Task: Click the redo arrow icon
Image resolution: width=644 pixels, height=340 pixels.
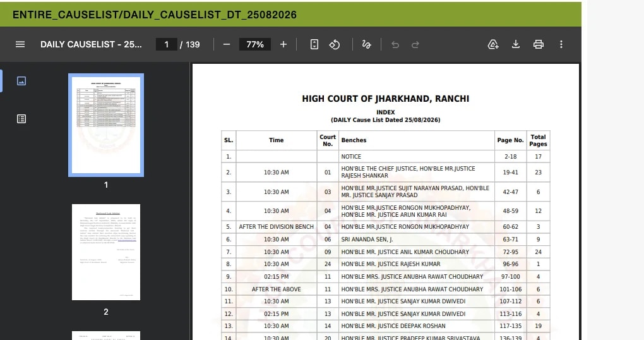Action: 415,44
